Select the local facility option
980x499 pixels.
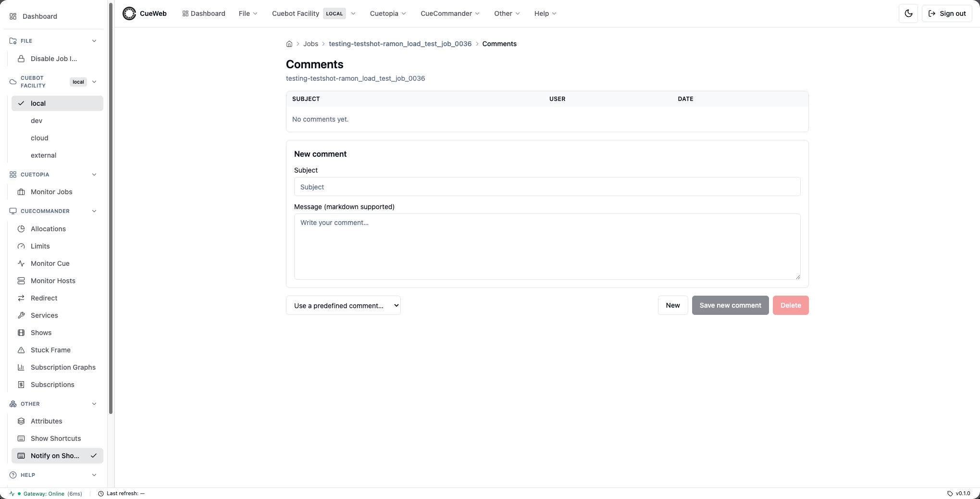point(57,103)
